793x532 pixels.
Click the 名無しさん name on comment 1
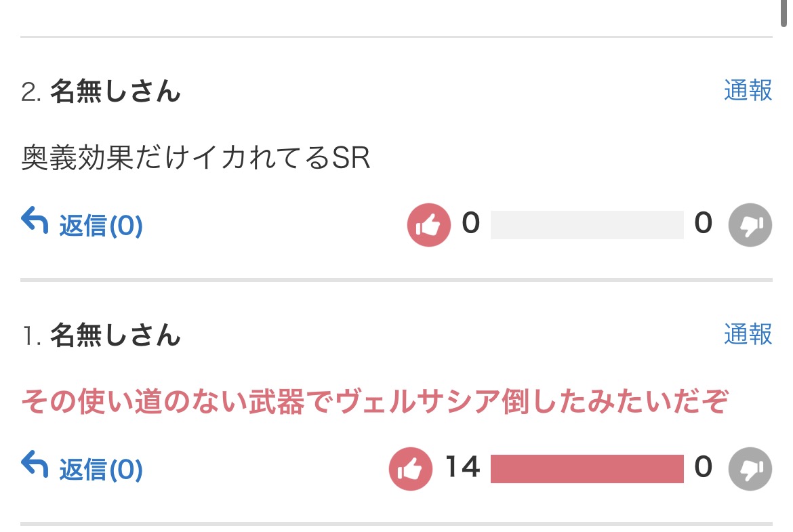pyautogui.click(x=115, y=335)
